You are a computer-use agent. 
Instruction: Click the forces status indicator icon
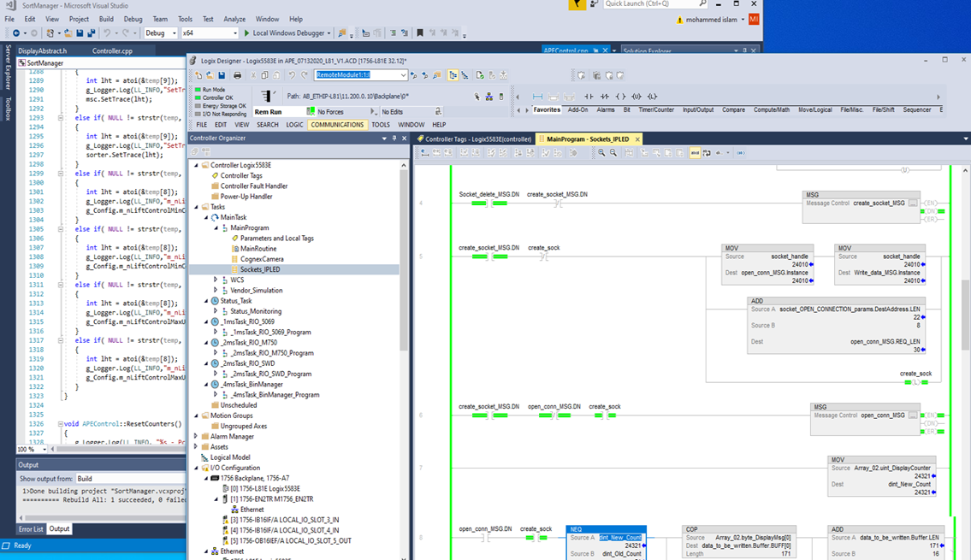pyautogui.click(x=311, y=111)
